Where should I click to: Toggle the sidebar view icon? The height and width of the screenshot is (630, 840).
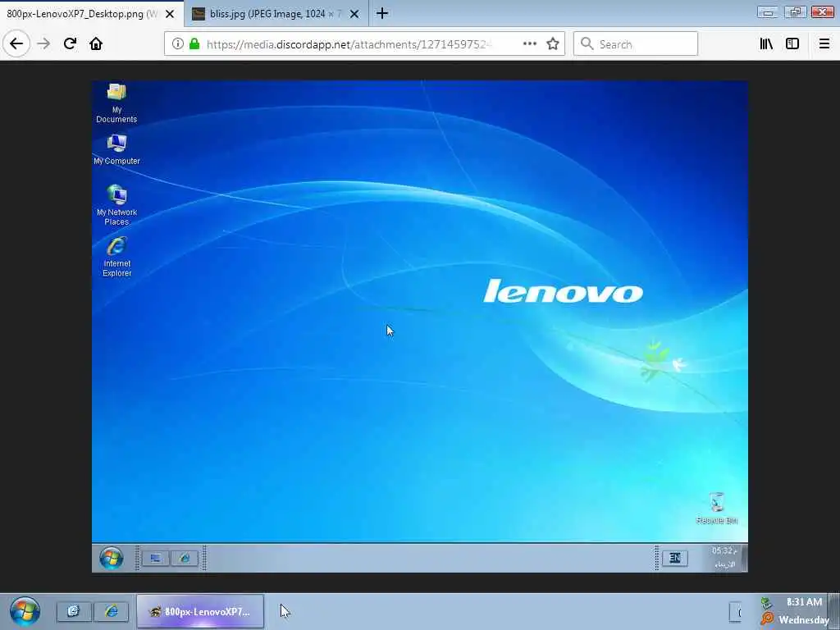792,44
